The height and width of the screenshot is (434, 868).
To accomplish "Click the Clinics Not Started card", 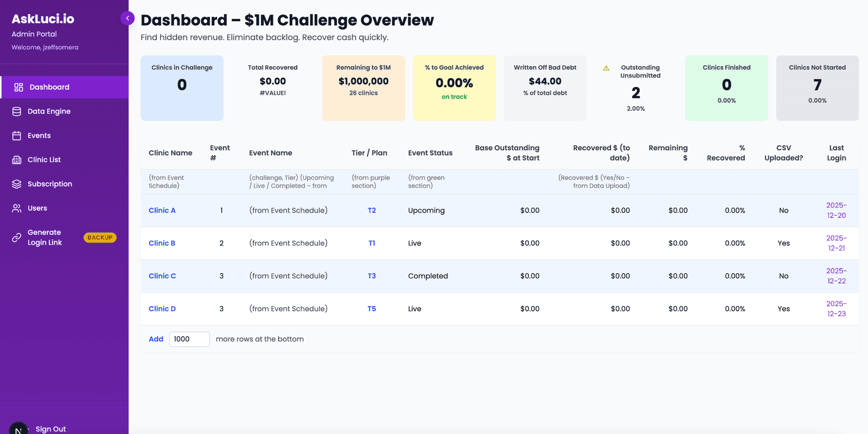I will [818, 88].
